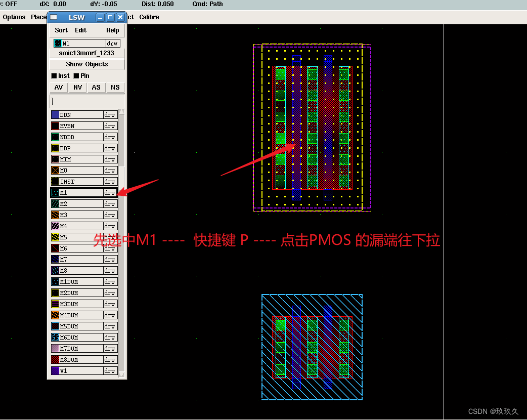Click the NS none-selectable button
527x420 pixels.
tap(115, 88)
